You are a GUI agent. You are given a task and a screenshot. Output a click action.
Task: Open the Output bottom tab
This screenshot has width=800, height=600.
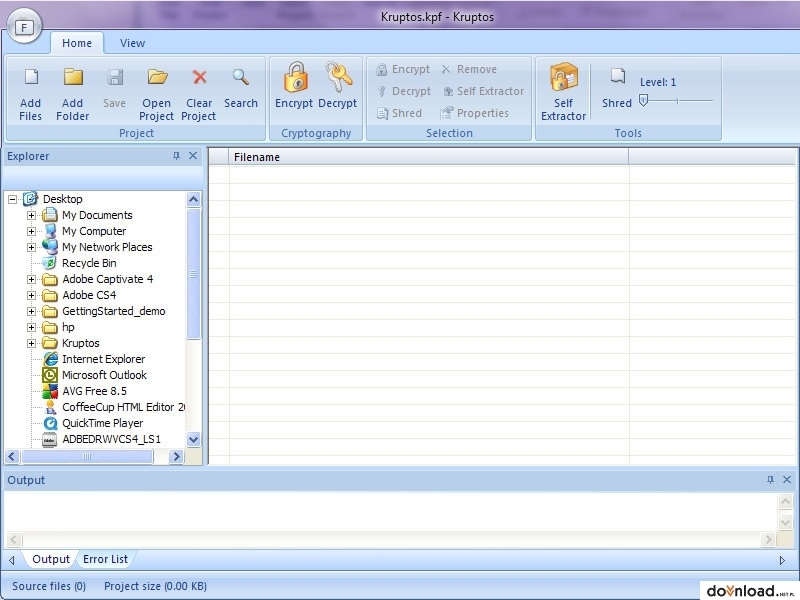tap(51, 559)
